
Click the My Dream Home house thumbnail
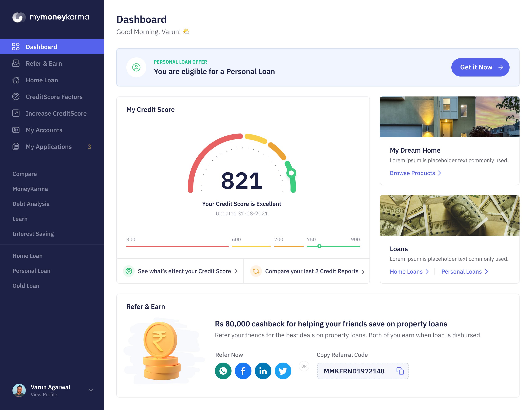[449, 117]
